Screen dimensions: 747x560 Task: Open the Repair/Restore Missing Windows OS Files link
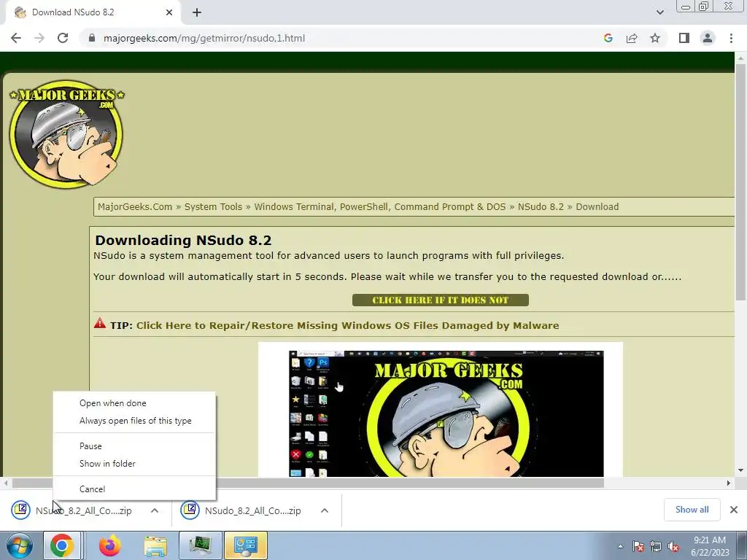click(x=348, y=326)
